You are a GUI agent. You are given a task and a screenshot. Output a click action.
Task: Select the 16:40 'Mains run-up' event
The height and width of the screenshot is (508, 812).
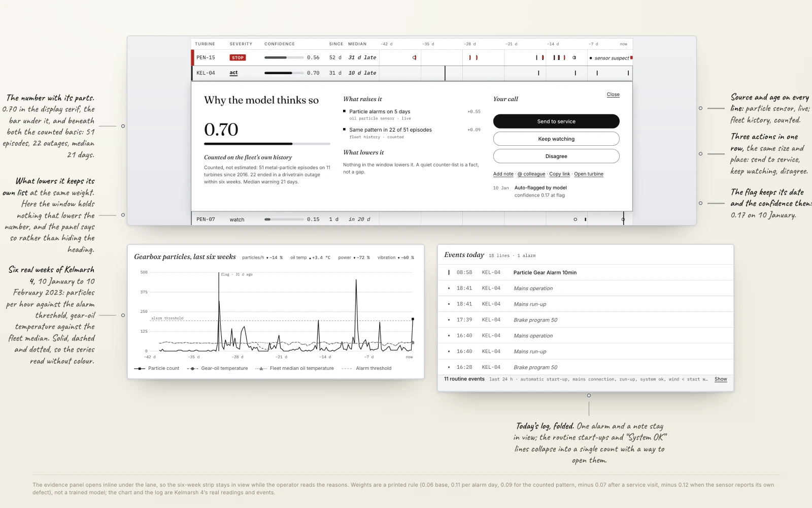pyautogui.click(x=586, y=352)
